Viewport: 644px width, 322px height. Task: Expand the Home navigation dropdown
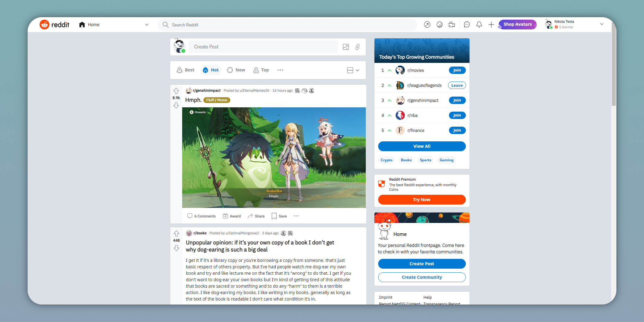(147, 25)
